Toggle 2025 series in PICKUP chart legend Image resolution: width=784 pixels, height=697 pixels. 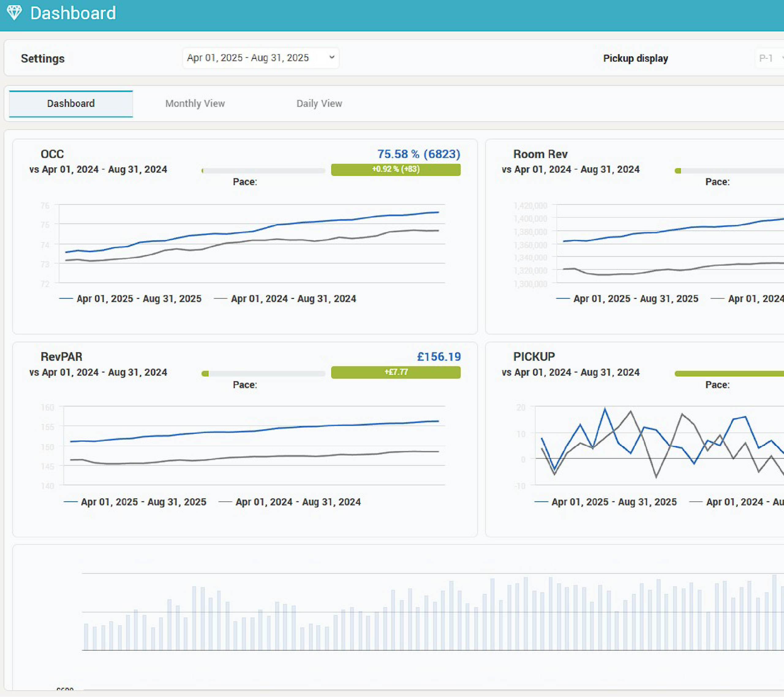coord(606,502)
